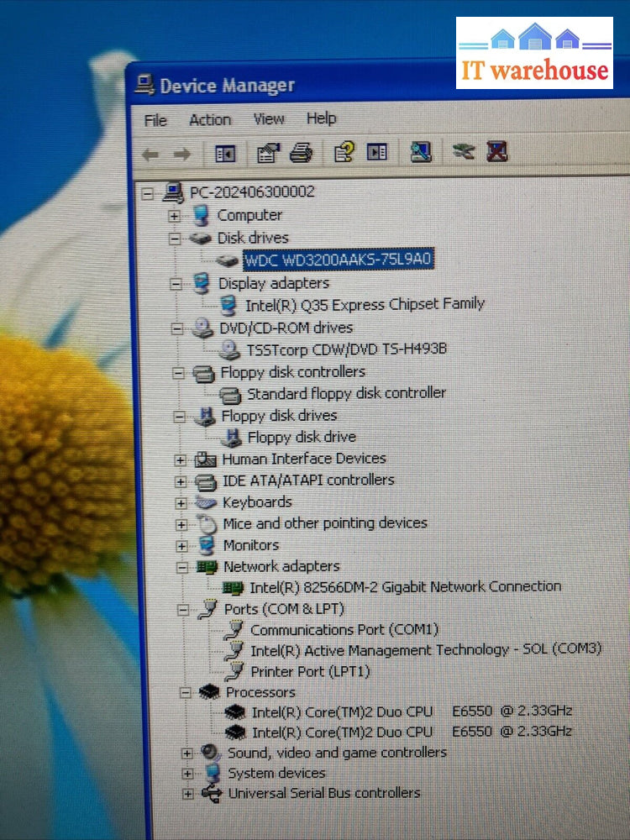Click the Back arrow in toolbar
Screen dimensions: 630x840
point(150,155)
